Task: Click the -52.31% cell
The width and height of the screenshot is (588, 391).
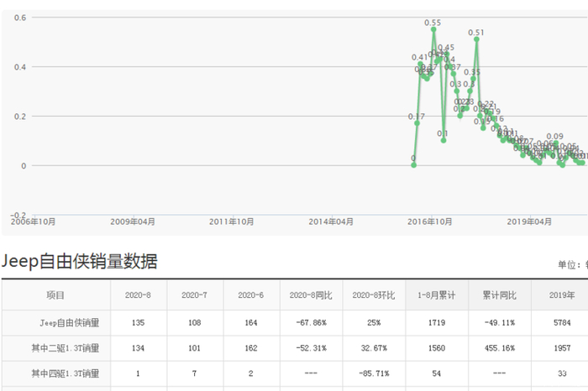Action: (x=311, y=348)
